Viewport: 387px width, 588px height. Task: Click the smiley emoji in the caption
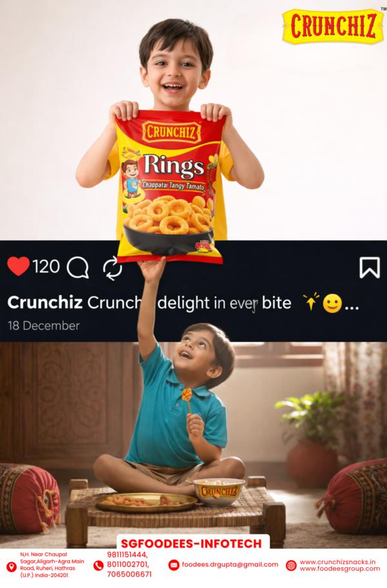(332, 303)
